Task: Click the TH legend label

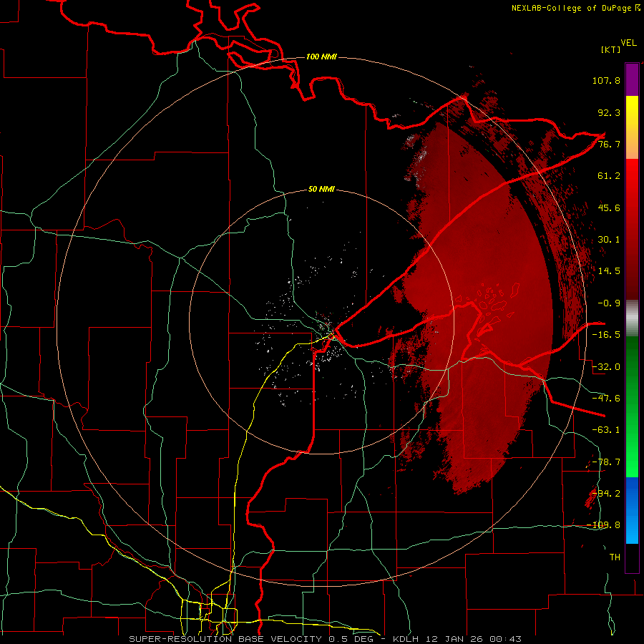Action: (x=615, y=557)
